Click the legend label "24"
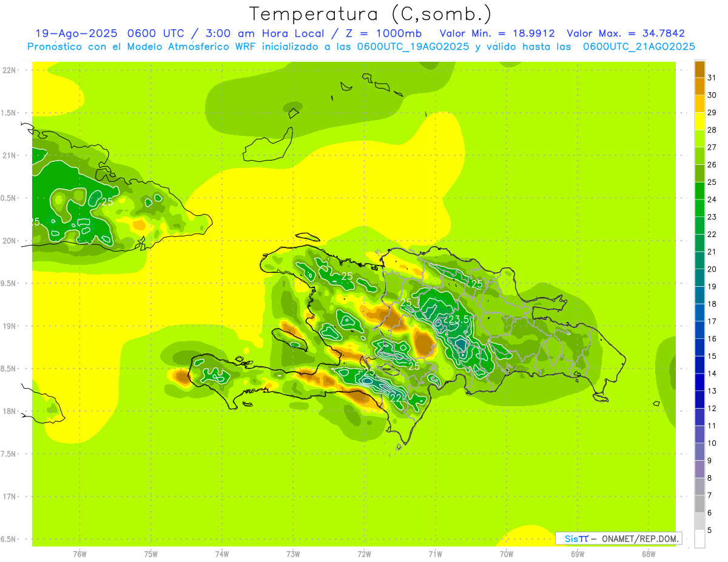 click(712, 199)
